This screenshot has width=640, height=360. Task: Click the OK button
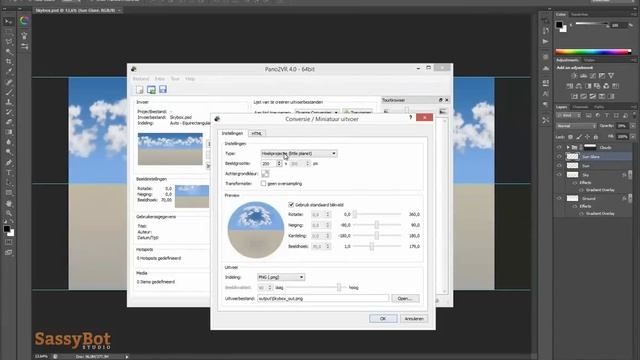[x=383, y=318]
